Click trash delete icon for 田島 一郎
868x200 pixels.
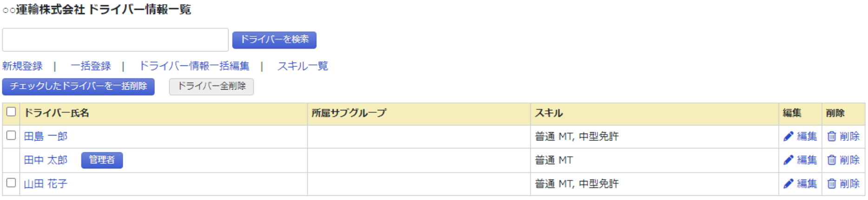click(832, 136)
